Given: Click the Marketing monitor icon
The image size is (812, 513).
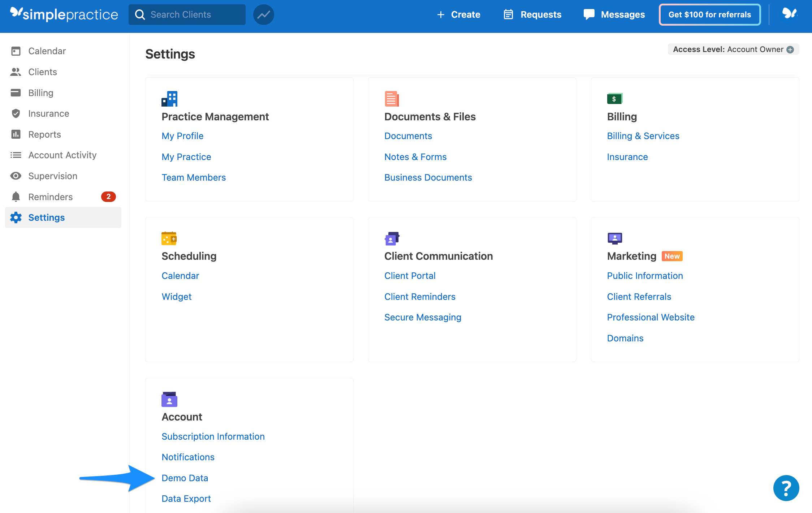Looking at the screenshot, I should tap(614, 238).
